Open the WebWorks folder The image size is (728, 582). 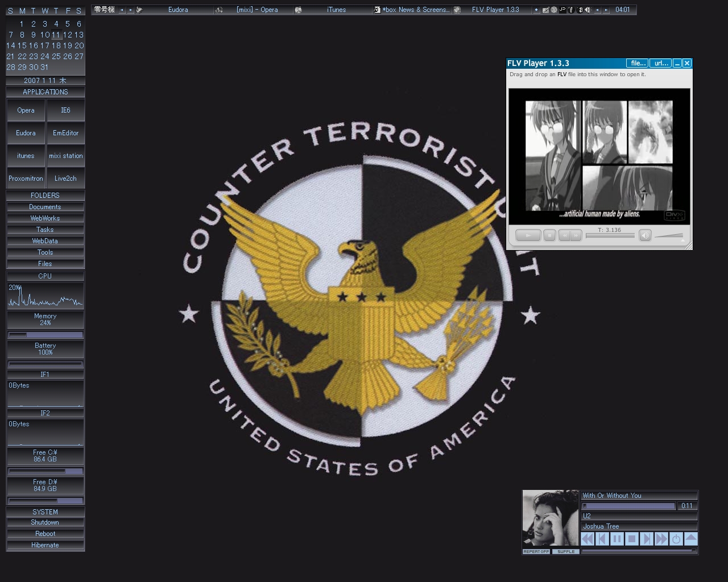pos(45,218)
